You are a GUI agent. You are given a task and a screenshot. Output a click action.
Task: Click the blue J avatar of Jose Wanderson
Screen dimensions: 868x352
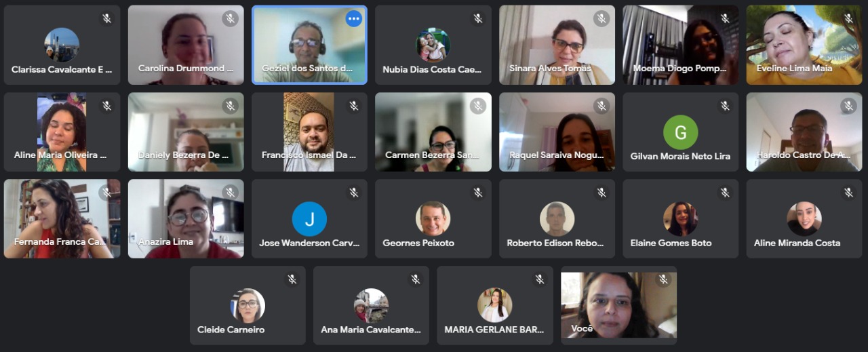(309, 219)
